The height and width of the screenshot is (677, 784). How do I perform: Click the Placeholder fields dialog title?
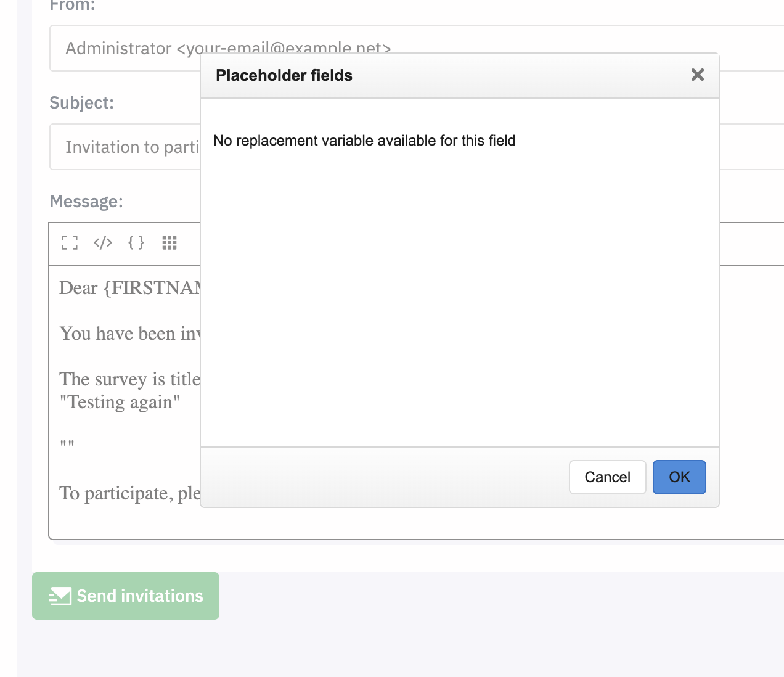[x=284, y=75]
